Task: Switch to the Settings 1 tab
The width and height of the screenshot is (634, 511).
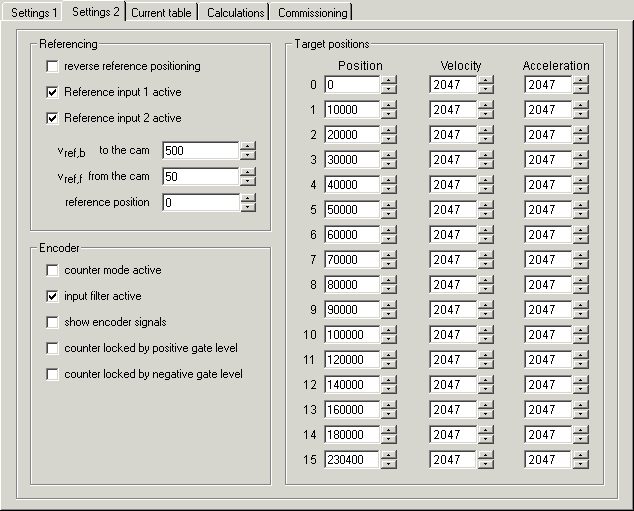Action: click(x=33, y=13)
